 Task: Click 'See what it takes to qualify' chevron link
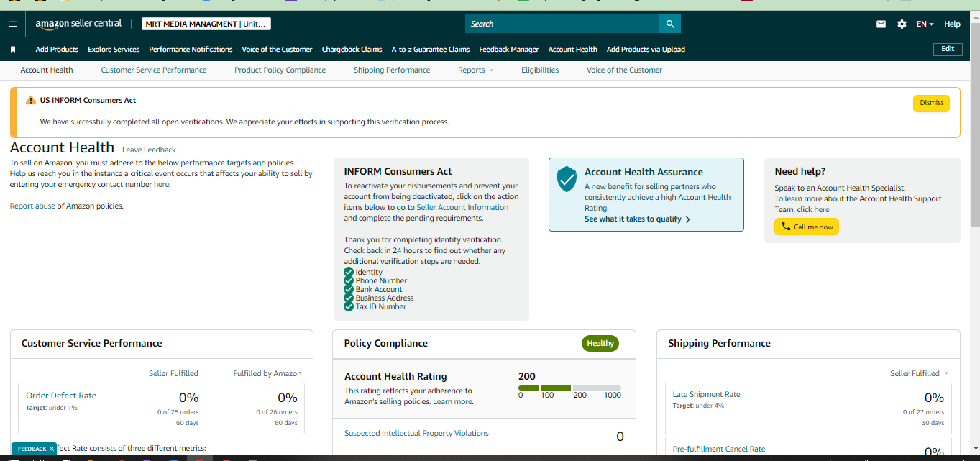tap(638, 219)
